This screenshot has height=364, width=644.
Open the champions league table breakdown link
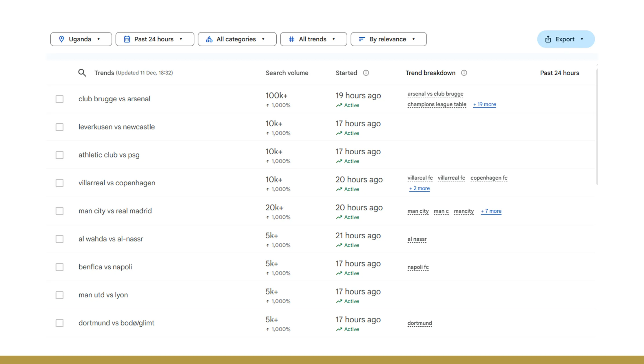(436, 104)
